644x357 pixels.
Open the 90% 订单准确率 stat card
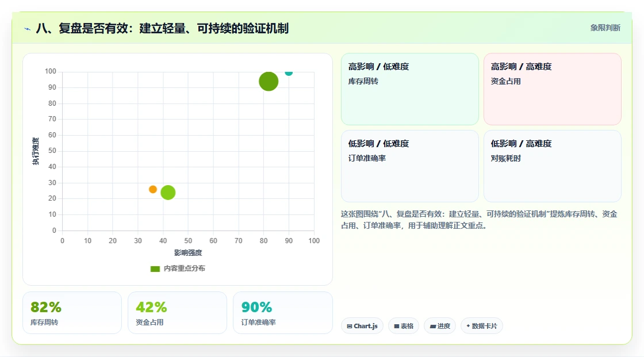282,313
